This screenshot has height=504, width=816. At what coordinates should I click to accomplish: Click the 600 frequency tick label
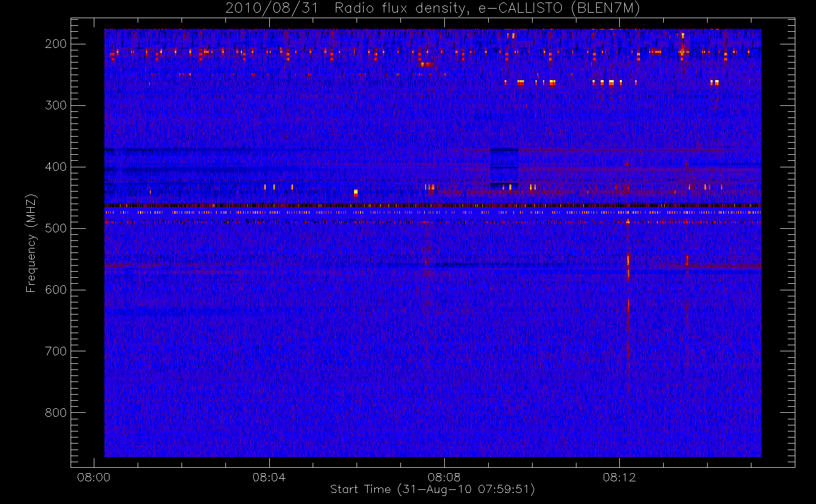coord(56,290)
